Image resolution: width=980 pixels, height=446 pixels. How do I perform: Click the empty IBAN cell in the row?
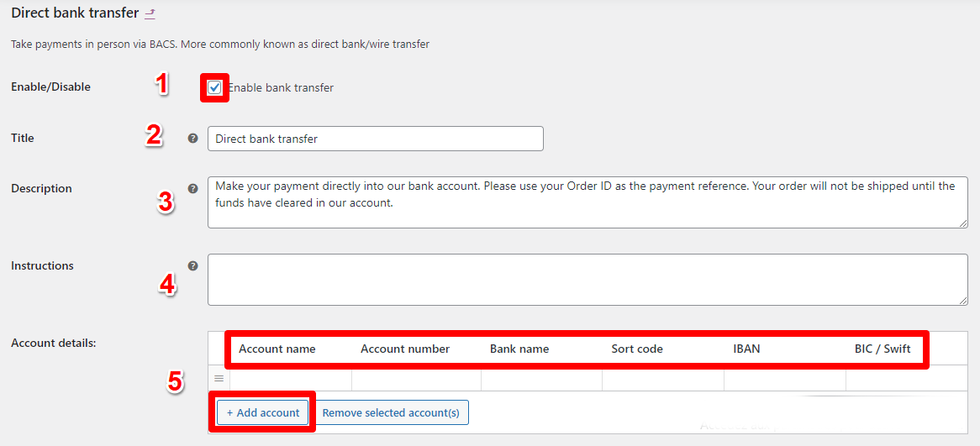[x=784, y=379]
